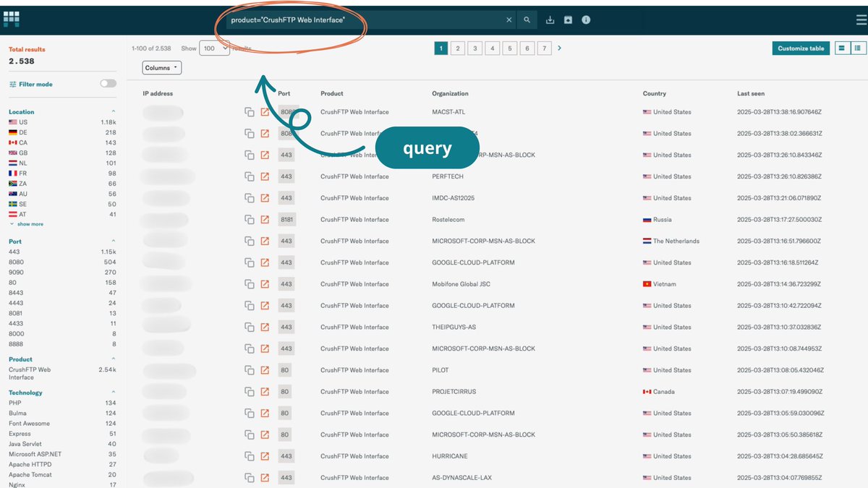Open the MACST-ATL host in a new tab
Viewport: 868px width, 488px height.
pos(265,112)
